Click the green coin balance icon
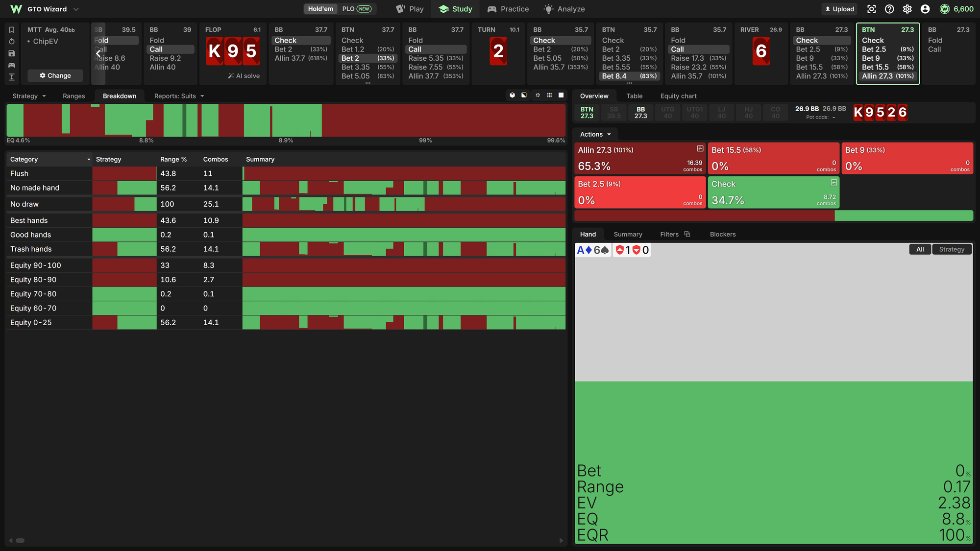The width and height of the screenshot is (980, 551). [944, 9]
